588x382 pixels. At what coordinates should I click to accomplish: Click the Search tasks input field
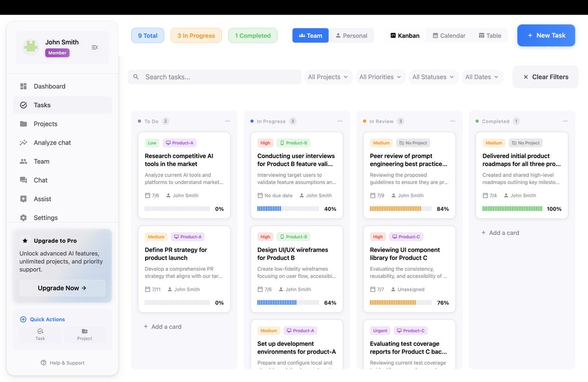215,77
